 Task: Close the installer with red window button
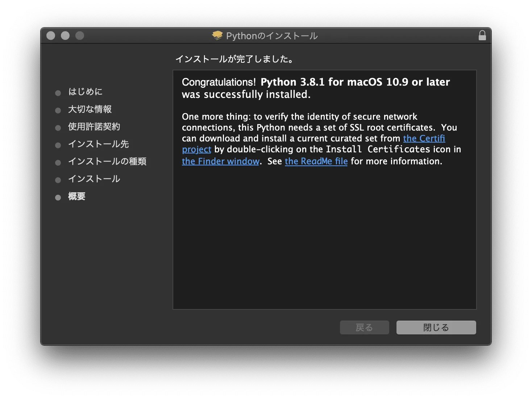[51, 36]
